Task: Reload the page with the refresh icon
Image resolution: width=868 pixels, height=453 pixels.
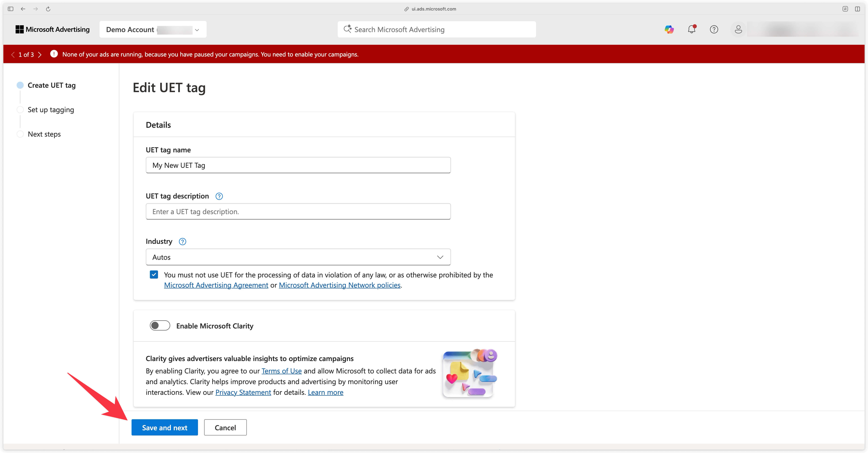Action: pyautogui.click(x=48, y=9)
